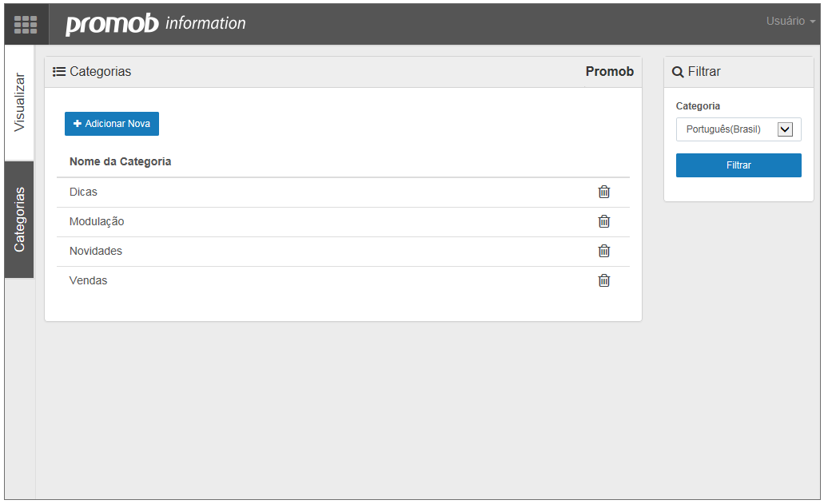Open the Modulação category entry

(97, 221)
